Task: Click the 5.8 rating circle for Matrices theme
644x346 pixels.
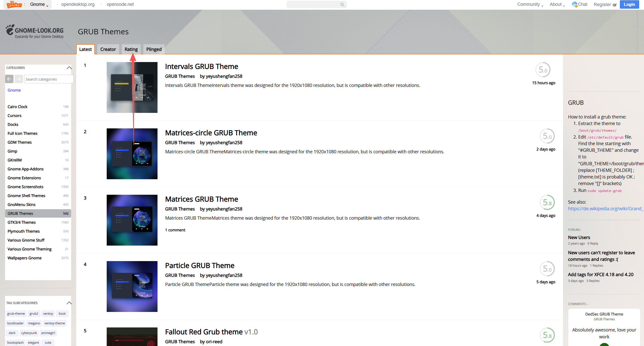Action: point(547,202)
